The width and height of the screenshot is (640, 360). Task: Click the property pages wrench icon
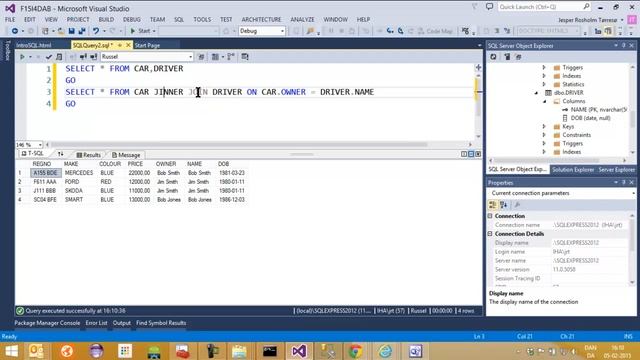(517, 205)
